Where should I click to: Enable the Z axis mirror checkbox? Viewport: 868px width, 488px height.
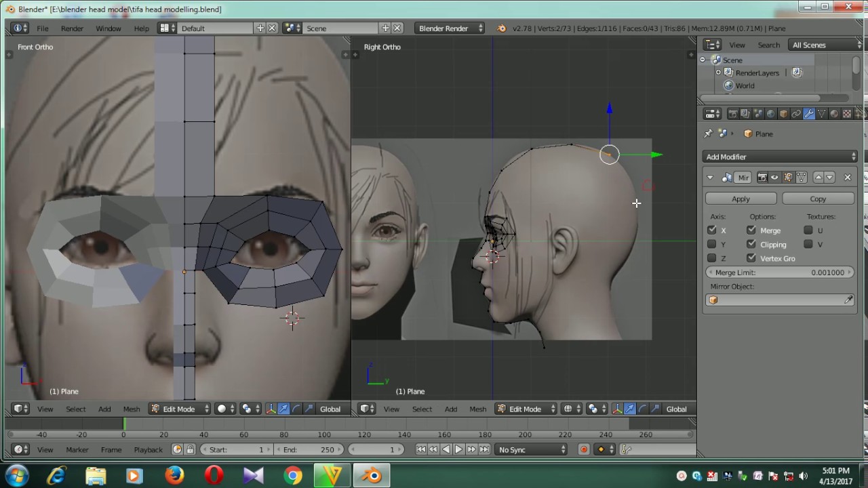point(711,258)
